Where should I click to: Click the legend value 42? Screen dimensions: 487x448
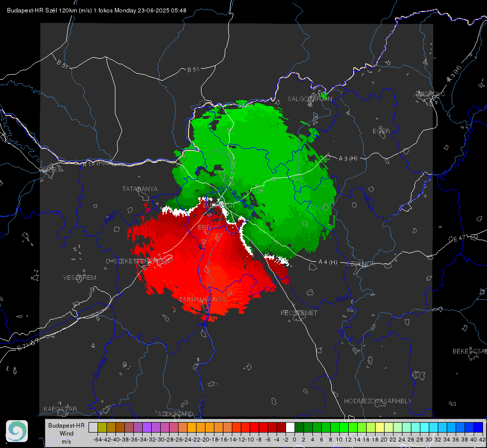point(482,440)
